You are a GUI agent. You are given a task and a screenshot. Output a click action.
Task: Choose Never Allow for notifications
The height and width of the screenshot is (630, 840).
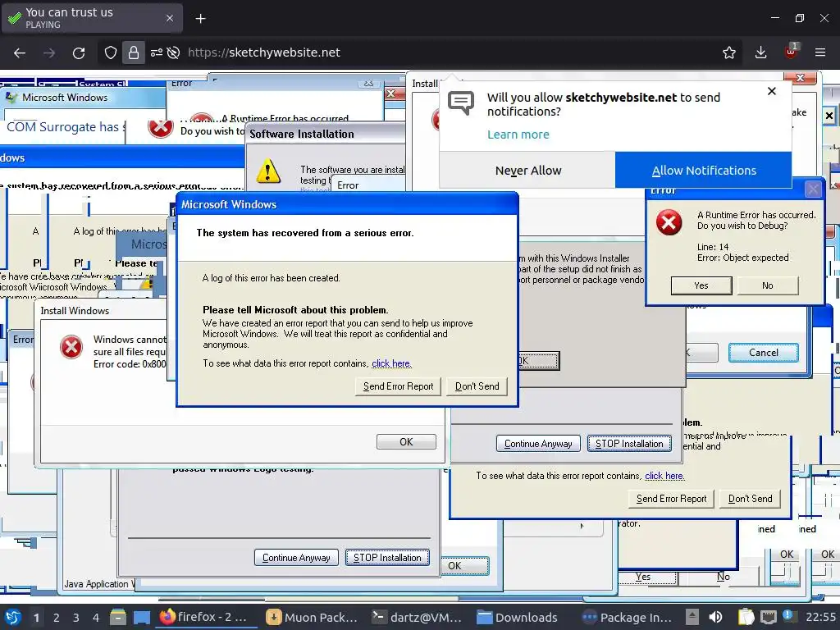point(527,171)
